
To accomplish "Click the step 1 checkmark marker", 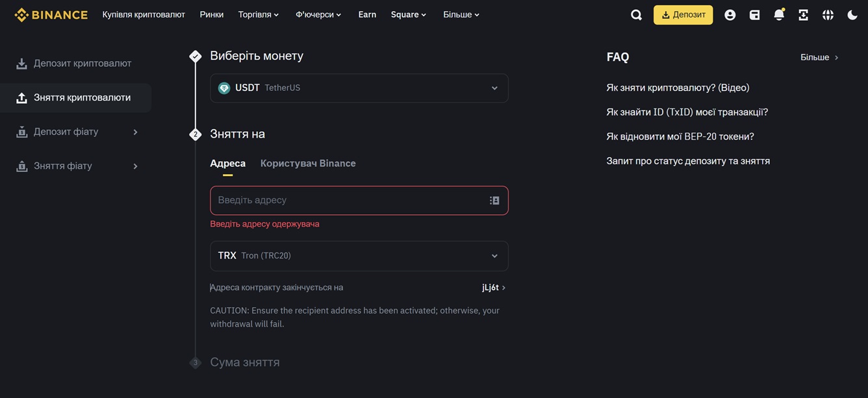I will [x=195, y=56].
